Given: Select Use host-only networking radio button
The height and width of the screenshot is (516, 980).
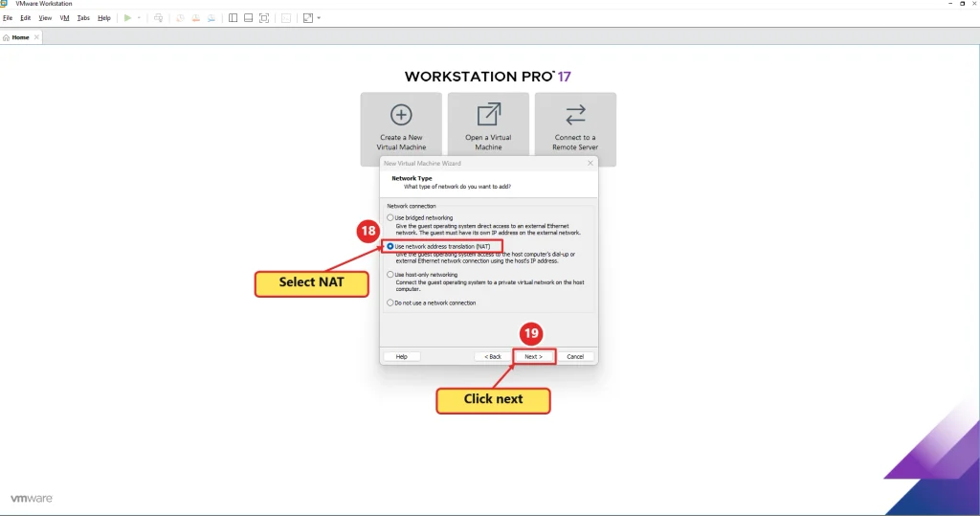Looking at the screenshot, I should [x=390, y=275].
